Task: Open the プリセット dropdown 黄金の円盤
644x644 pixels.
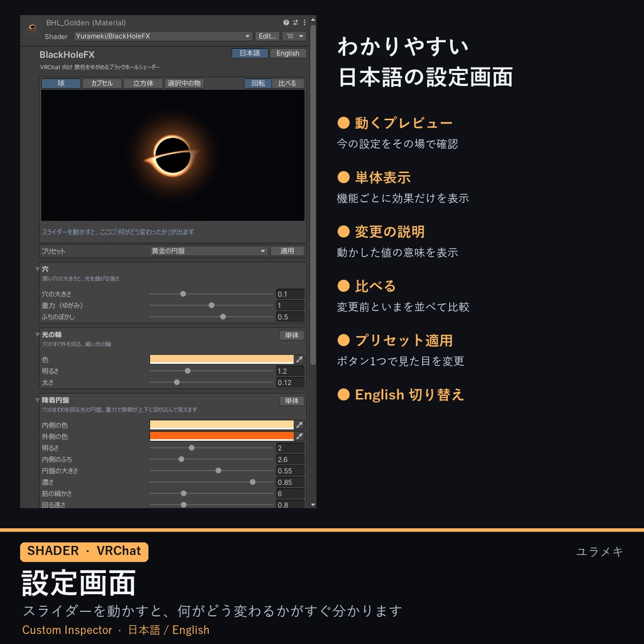Action: click(x=209, y=251)
